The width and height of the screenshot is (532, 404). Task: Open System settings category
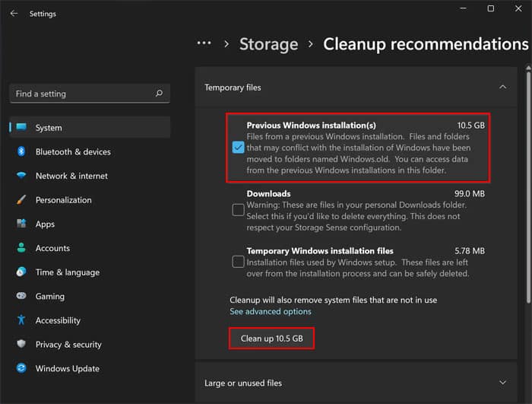[x=90, y=127]
